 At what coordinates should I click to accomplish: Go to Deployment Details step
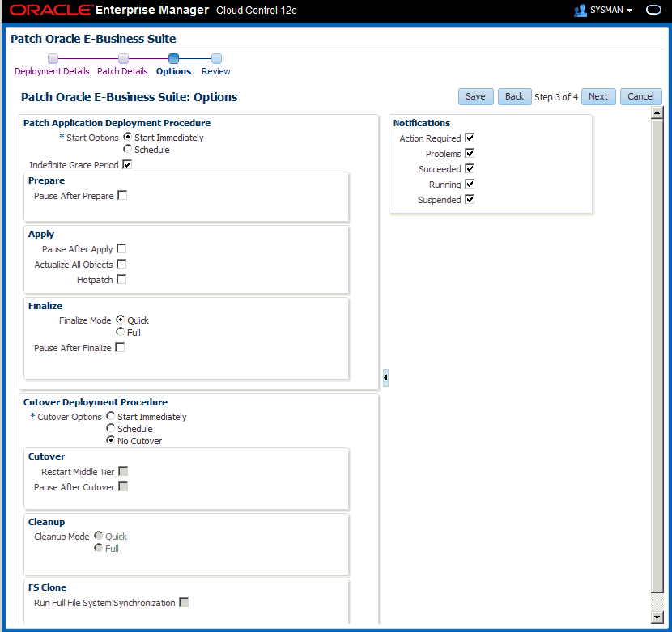pos(52,71)
